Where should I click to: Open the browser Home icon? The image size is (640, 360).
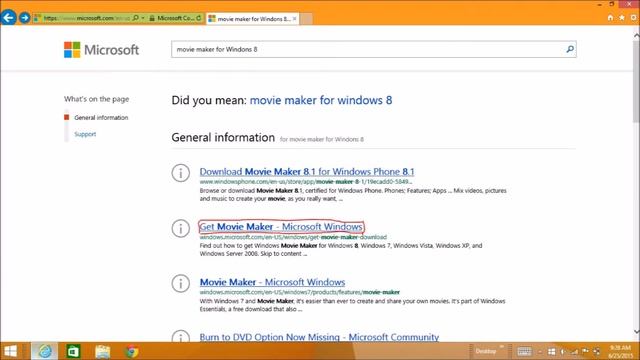point(610,18)
